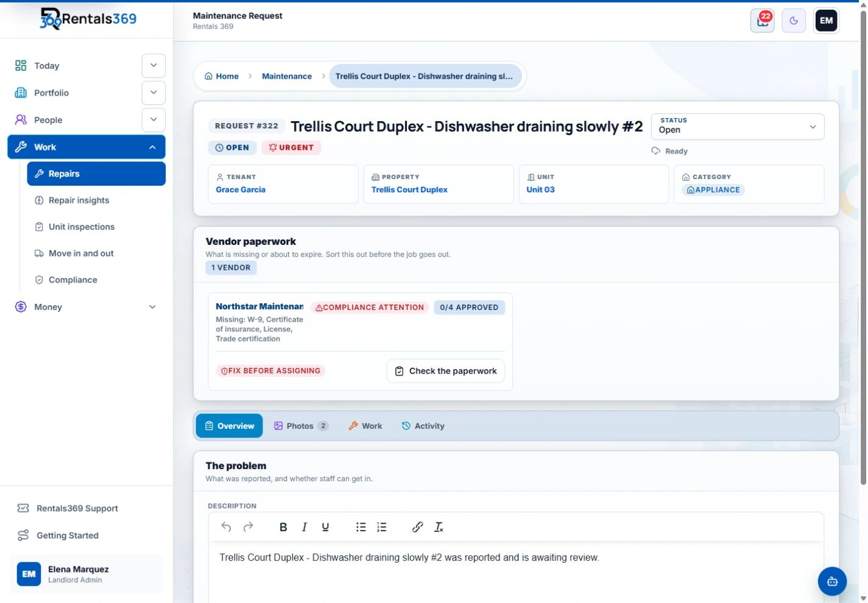Click Home breadcrumb link
This screenshot has height=603, width=868.
point(222,76)
